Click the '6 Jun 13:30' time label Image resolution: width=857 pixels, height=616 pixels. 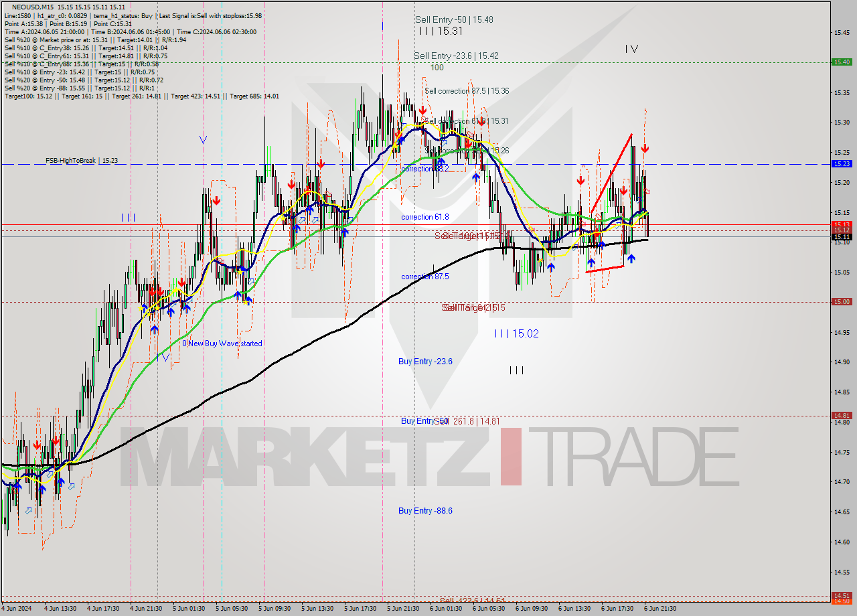(x=574, y=609)
